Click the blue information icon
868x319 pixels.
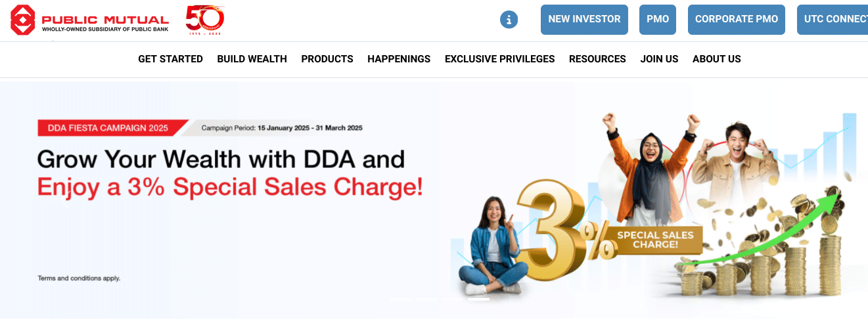[x=509, y=20]
